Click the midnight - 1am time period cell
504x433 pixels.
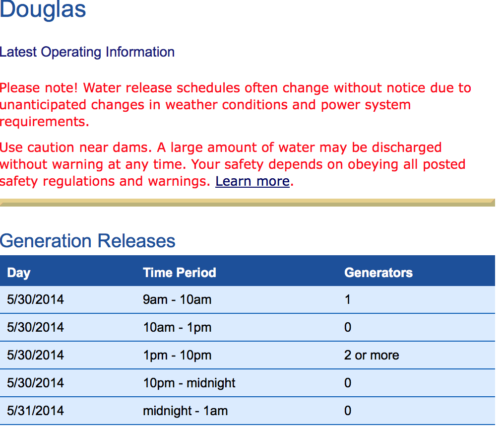coord(186,411)
